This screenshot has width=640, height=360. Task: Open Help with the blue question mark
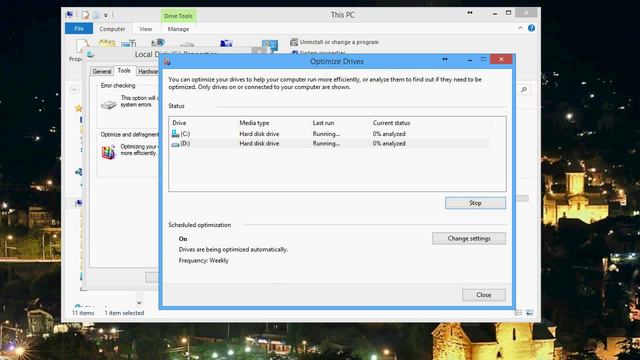531,28
